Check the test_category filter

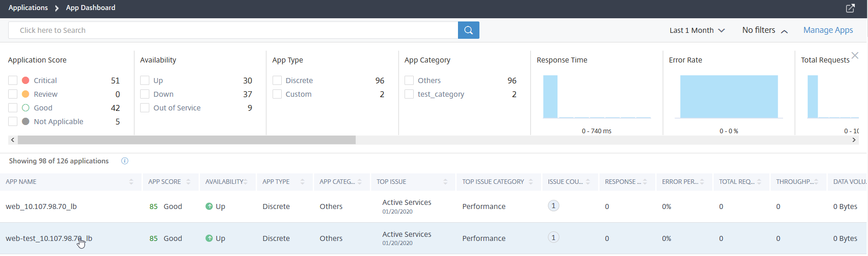409,94
